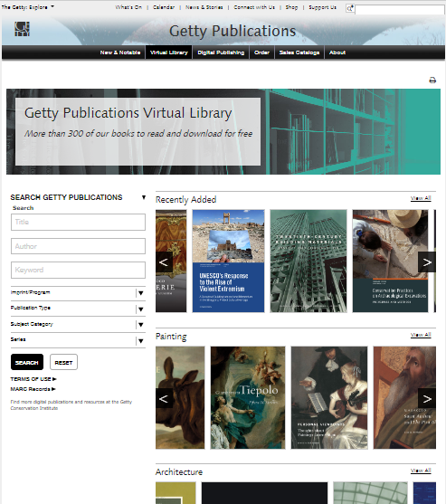Click the search magnifier icon in header
446x504 pixels.
pos(349,9)
